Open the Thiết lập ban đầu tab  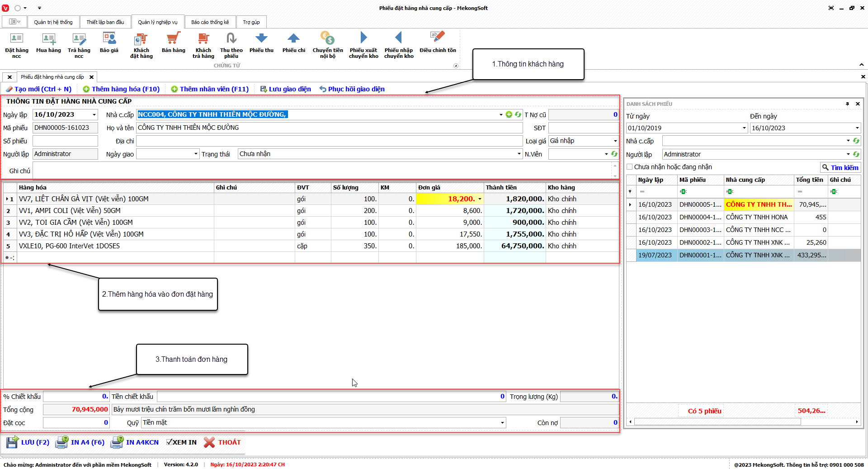pyautogui.click(x=105, y=22)
